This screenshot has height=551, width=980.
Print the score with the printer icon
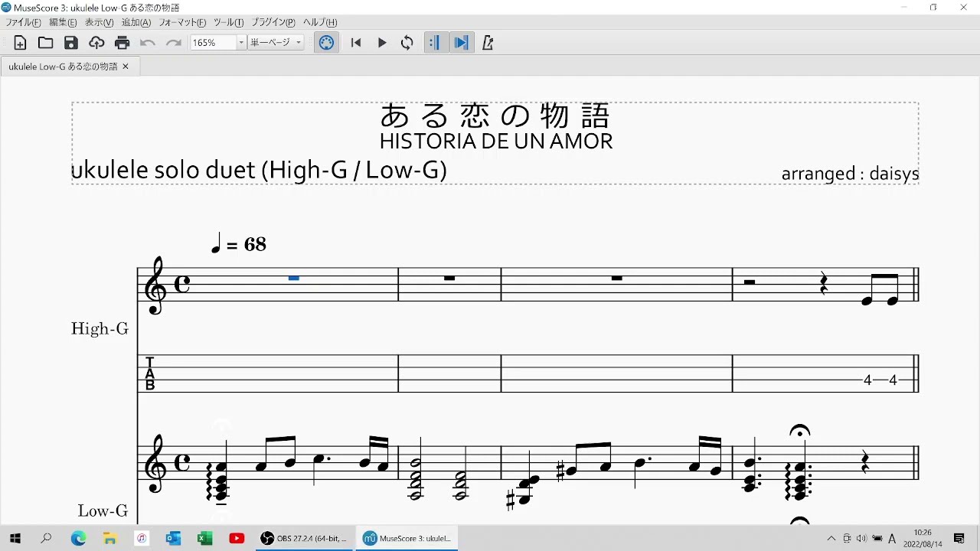pos(122,43)
